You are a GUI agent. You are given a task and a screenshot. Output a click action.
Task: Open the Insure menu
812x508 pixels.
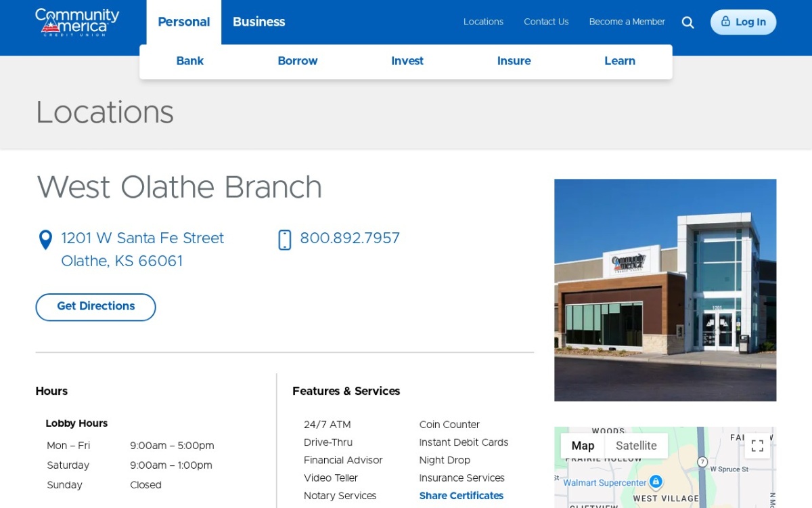click(x=514, y=61)
